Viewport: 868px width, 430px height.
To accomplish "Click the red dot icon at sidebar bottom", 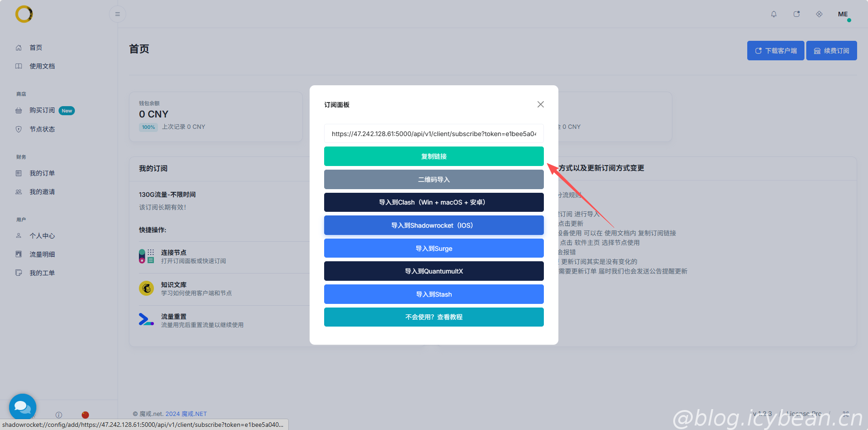I will (85, 415).
